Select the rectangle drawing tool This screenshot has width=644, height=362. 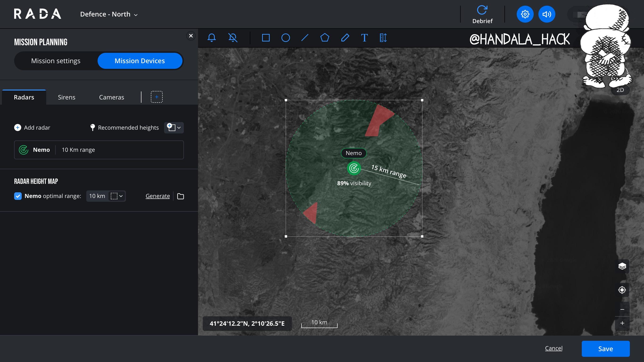tap(265, 38)
